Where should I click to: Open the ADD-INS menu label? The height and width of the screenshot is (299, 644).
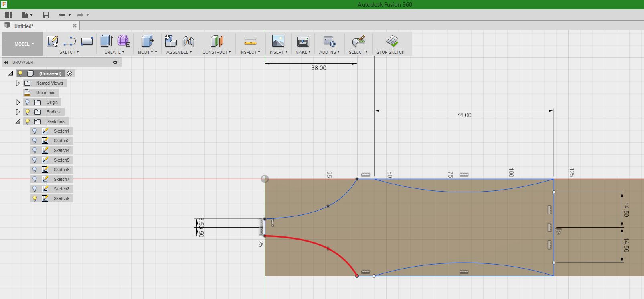(x=329, y=52)
